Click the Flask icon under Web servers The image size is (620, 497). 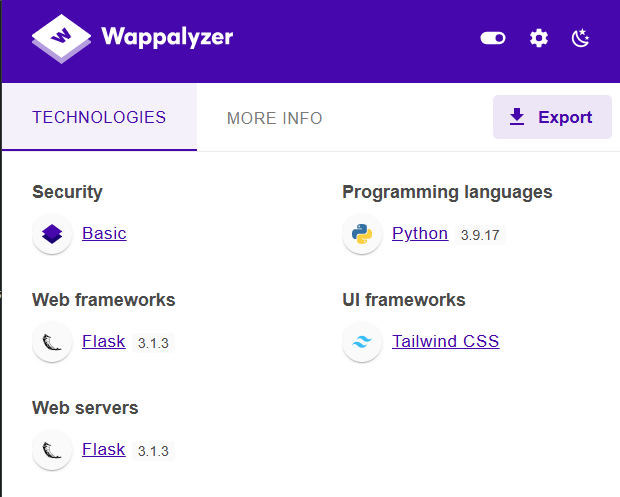[52, 450]
